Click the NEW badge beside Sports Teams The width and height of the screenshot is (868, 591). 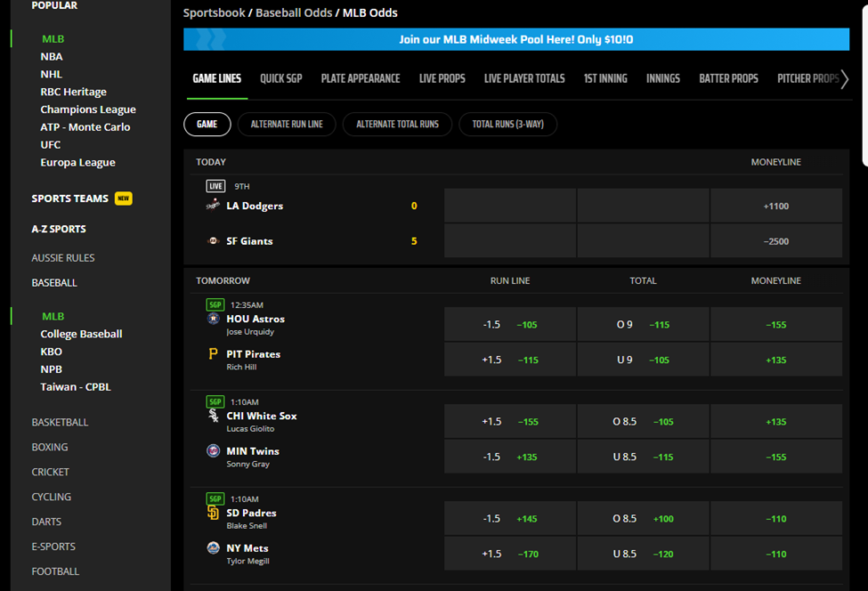tap(124, 198)
